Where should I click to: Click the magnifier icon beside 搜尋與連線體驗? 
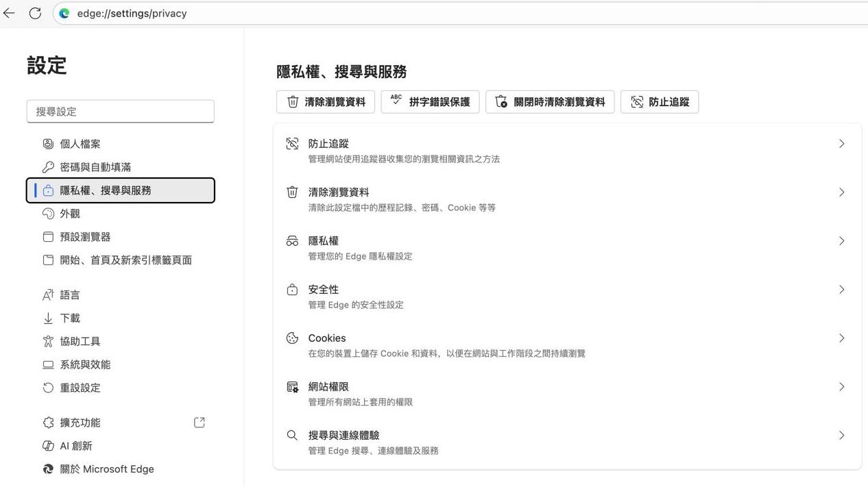coord(292,435)
